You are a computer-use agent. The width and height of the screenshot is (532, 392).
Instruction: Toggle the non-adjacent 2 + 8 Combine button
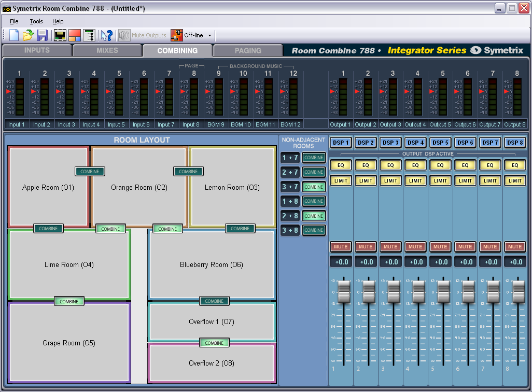(x=314, y=216)
